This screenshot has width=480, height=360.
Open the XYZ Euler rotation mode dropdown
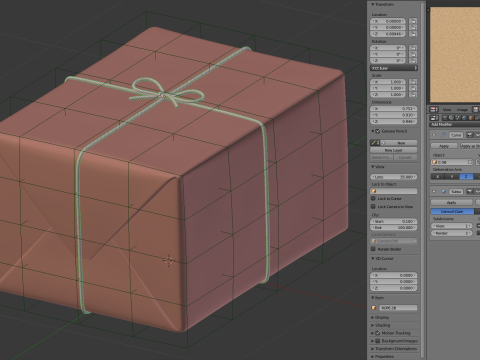point(394,68)
